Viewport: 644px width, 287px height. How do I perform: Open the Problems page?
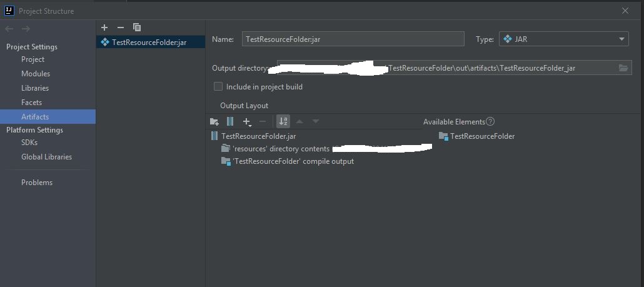37,183
